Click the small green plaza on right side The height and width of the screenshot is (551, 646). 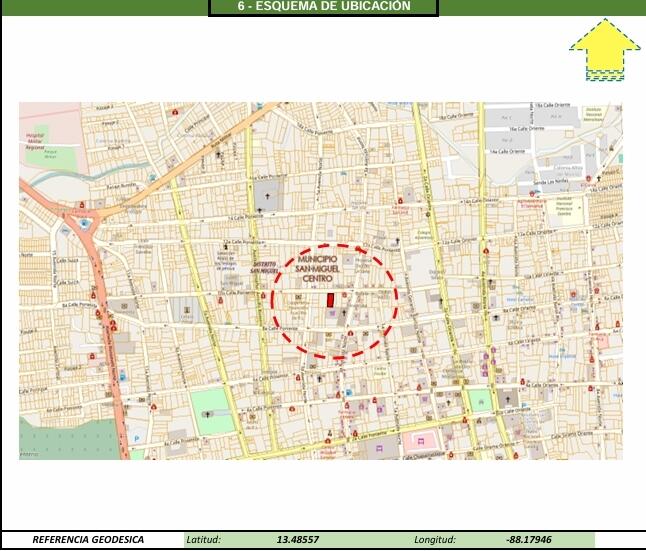pos(480,402)
